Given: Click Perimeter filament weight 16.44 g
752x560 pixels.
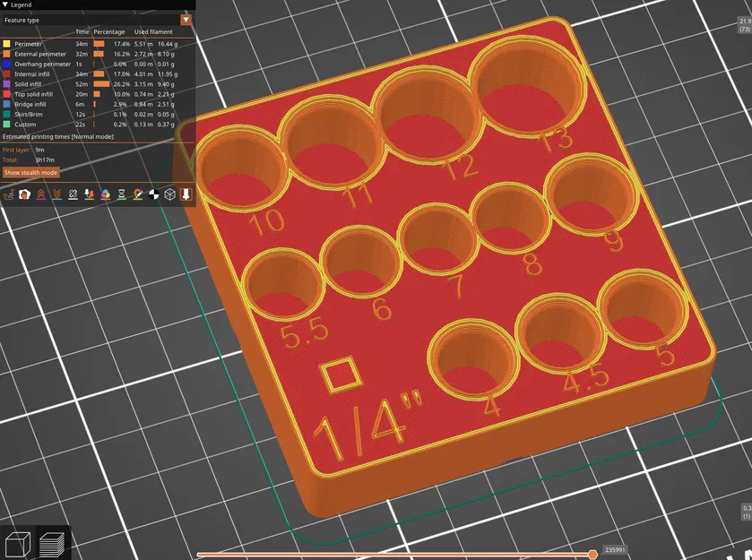Looking at the screenshot, I should [168, 44].
